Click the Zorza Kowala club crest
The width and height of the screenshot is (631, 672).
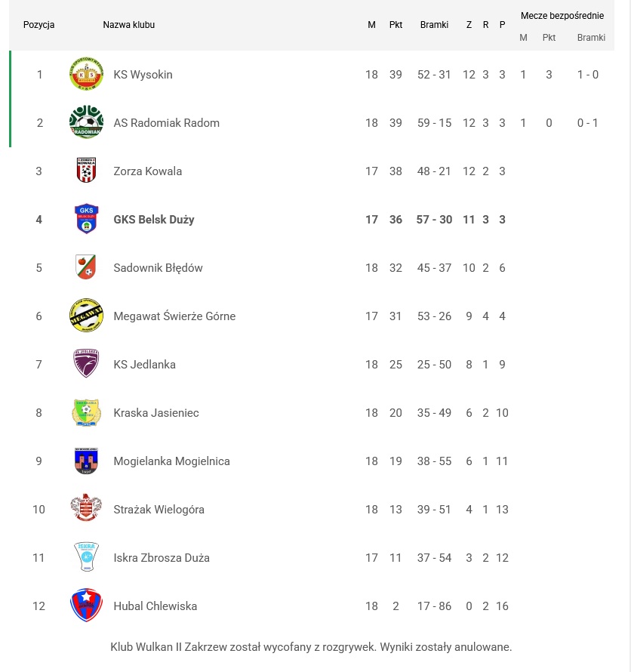[86, 171]
